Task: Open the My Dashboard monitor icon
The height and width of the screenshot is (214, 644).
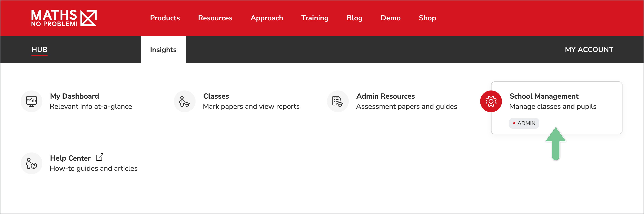Action: (x=31, y=101)
